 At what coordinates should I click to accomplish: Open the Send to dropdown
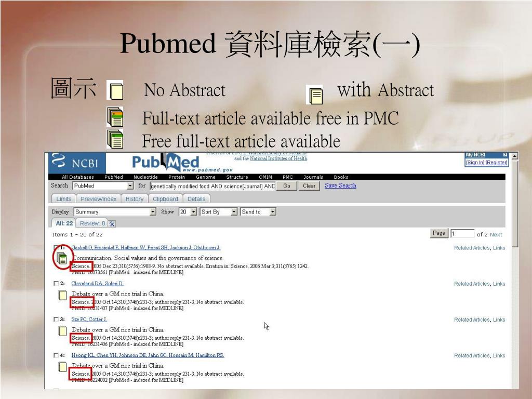point(258,212)
